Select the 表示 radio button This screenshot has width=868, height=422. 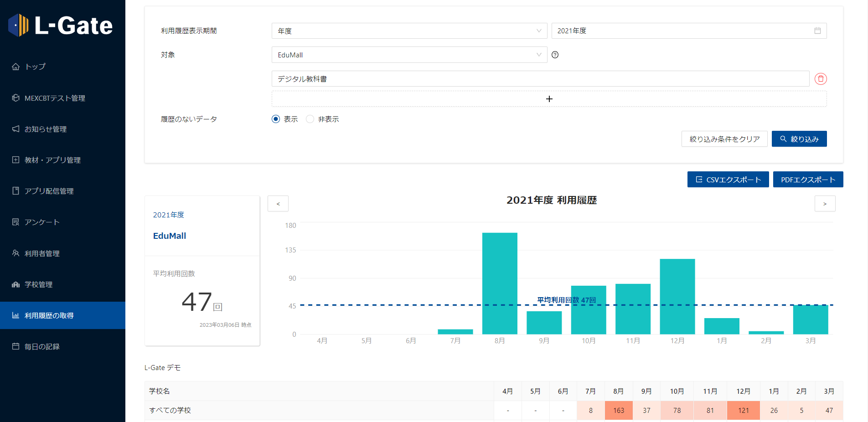pyautogui.click(x=276, y=119)
